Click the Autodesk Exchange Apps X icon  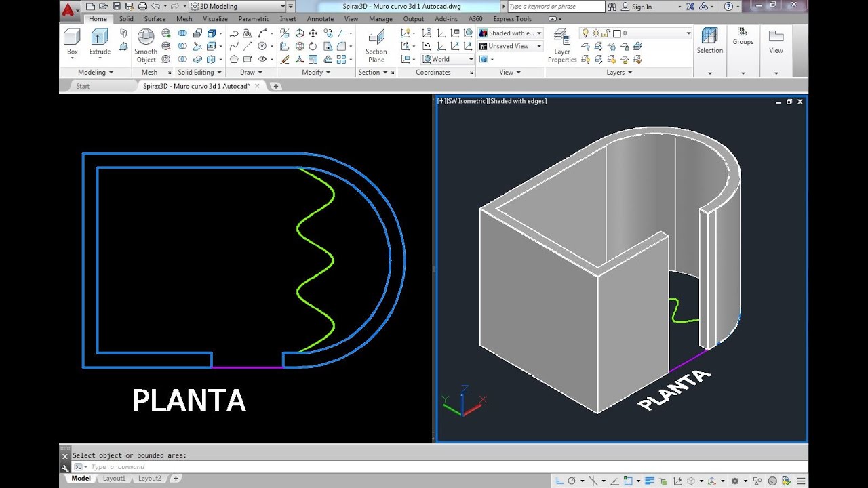click(690, 6)
